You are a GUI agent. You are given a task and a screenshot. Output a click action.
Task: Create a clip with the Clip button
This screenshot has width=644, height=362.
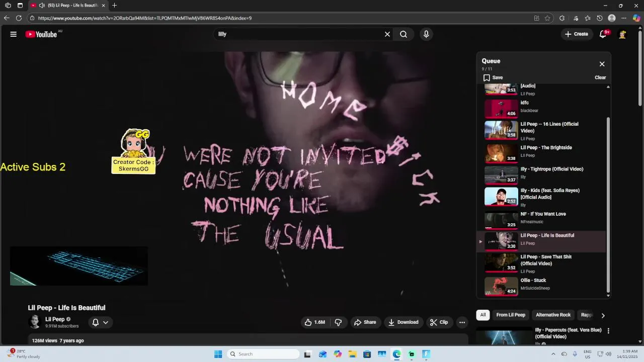pos(439,322)
